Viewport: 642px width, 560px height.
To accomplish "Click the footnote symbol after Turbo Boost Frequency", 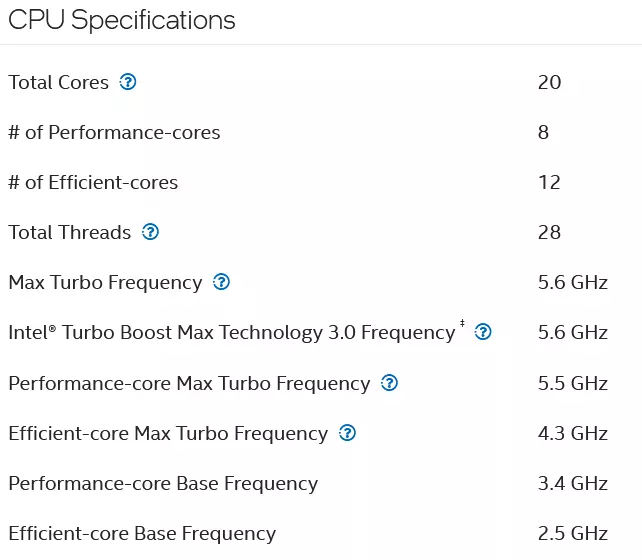I will [462, 323].
